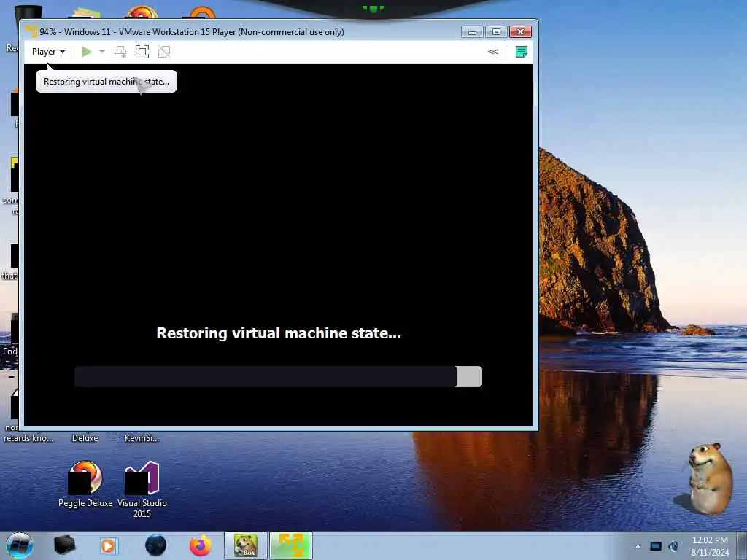Click the restore progress bar
747x560 pixels.
pos(278,377)
